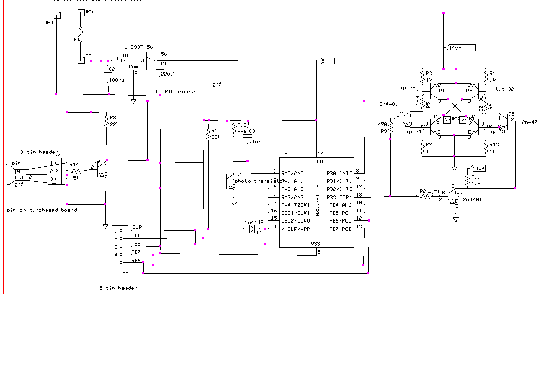Click the JP5 connector square
This screenshot has width=543, height=392.
pyautogui.click(x=81, y=13)
